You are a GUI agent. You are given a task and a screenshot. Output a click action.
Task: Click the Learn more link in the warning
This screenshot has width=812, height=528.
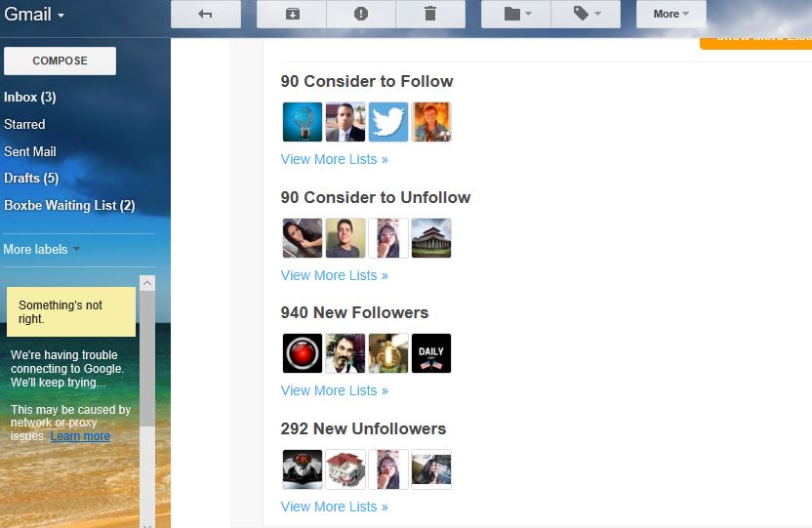pos(80,436)
